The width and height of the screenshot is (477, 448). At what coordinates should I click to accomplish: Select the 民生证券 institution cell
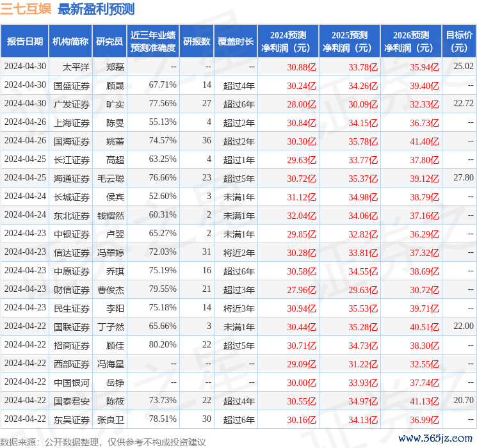[72, 308]
